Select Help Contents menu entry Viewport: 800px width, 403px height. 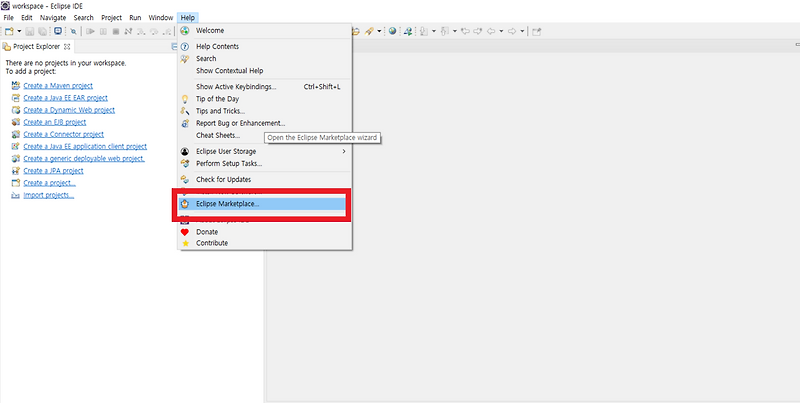coord(264,46)
